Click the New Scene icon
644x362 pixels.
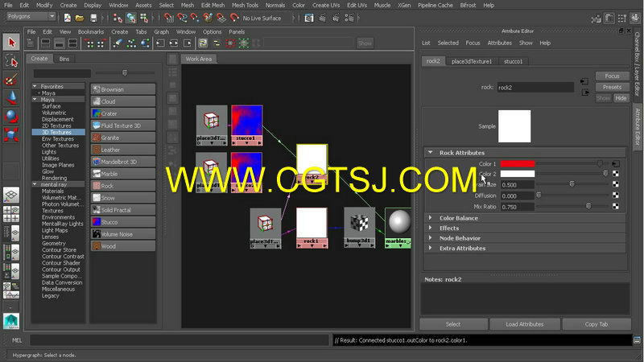(68, 18)
